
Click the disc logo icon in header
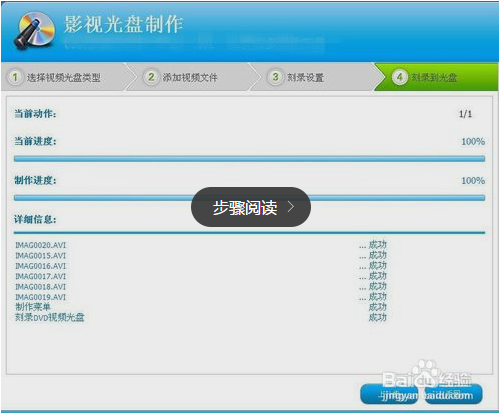34,31
